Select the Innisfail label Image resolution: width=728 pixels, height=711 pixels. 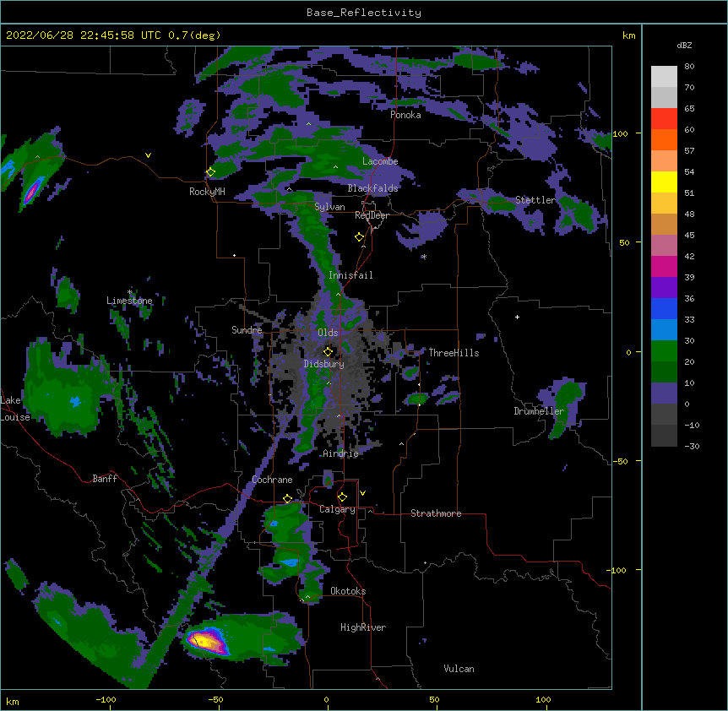tap(350, 275)
